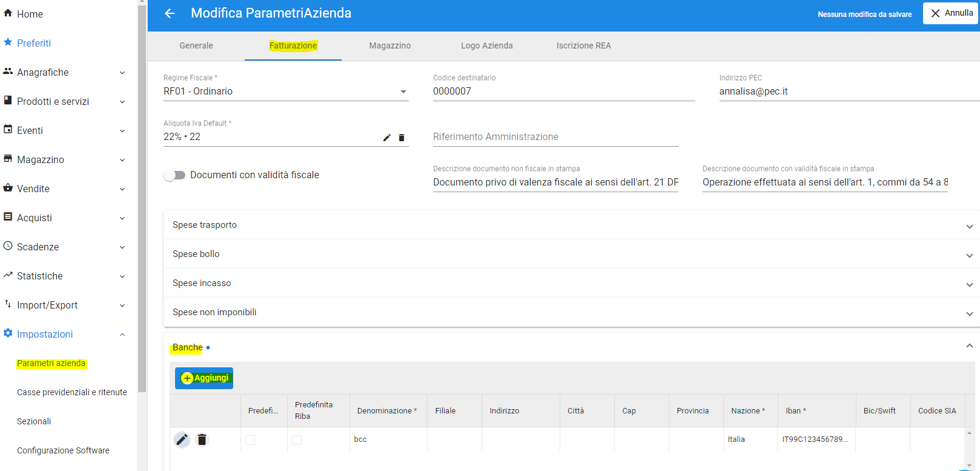Open the Logo Azienda tab

tap(487, 45)
